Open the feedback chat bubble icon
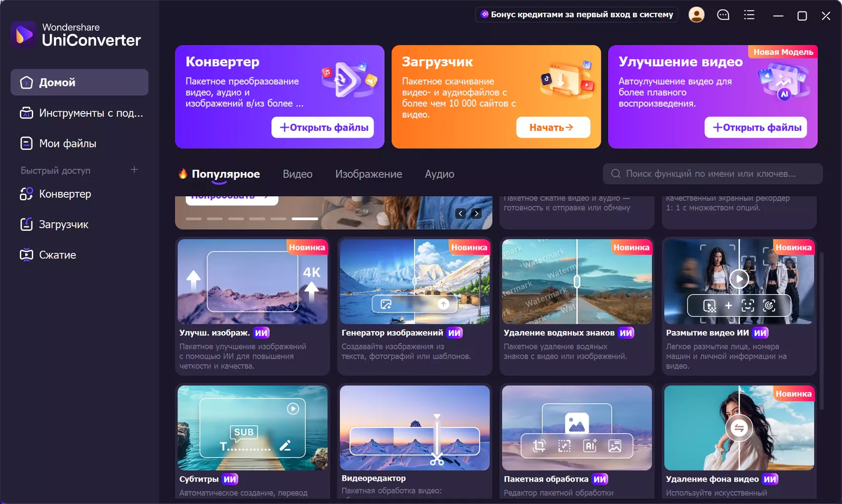This screenshot has height=504, width=842. pos(723,15)
